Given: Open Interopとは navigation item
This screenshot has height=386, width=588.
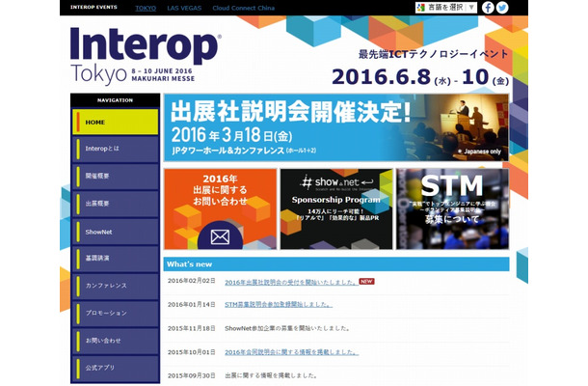Looking at the screenshot, I should point(116,149).
